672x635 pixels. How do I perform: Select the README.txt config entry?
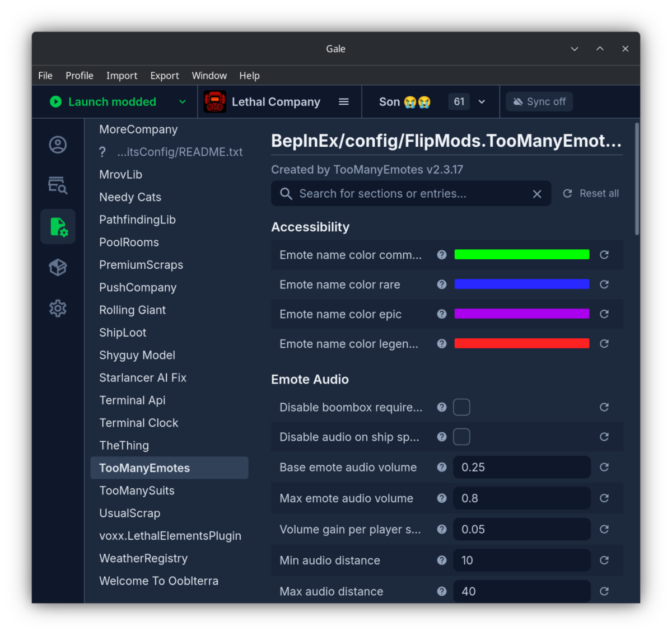(x=169, y=152)
